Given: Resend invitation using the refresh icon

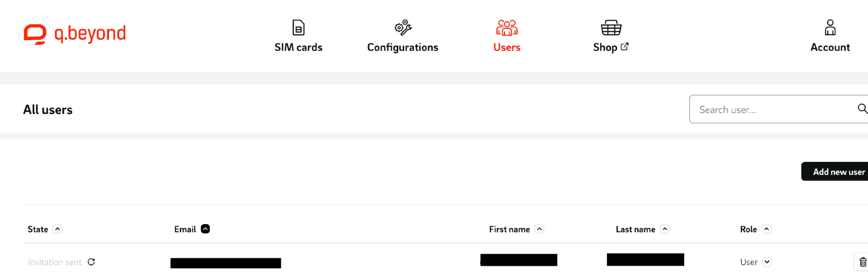Looking at the screenshot, I should click(x=91, y=262).
